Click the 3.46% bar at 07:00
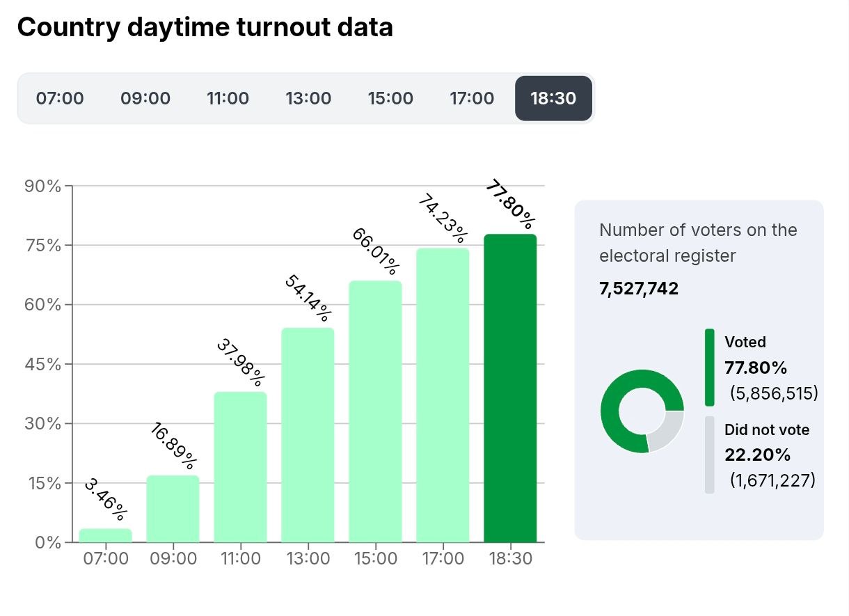Screen dimensions: 849x616 coord(106,535)
